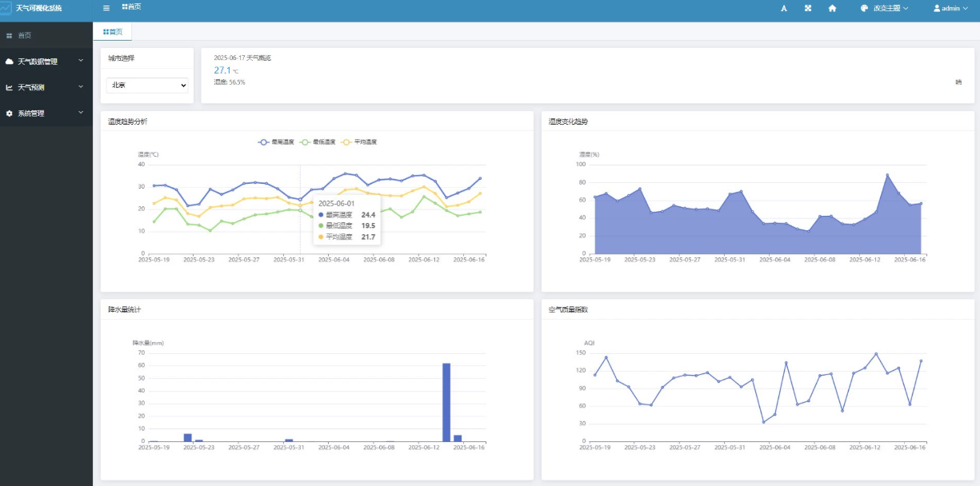Viewport: 980px width, 486px height.
Task: Click the humidity peak point near 90%
Action: tap(887, 174)
